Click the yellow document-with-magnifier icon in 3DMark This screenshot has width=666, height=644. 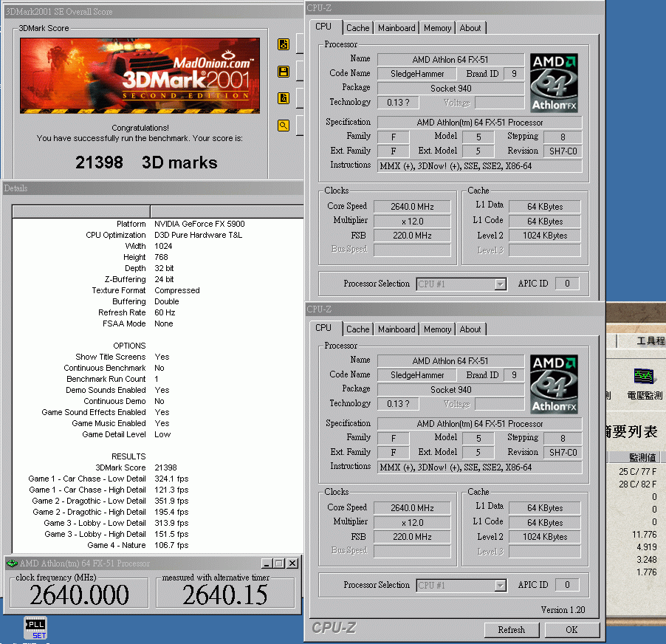pyautogui.click(x=284, y=98)
